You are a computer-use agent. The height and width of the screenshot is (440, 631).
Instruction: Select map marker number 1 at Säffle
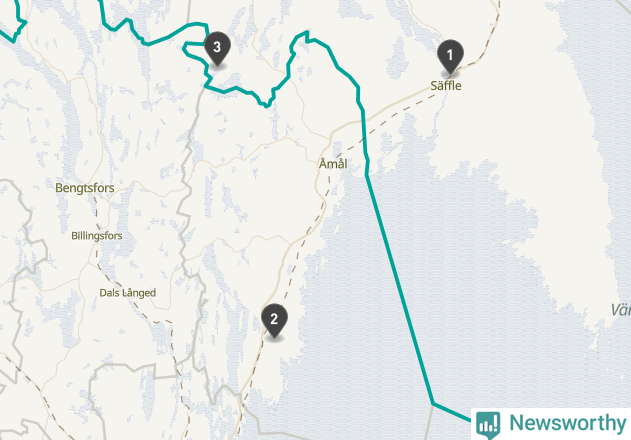(450, 56)
